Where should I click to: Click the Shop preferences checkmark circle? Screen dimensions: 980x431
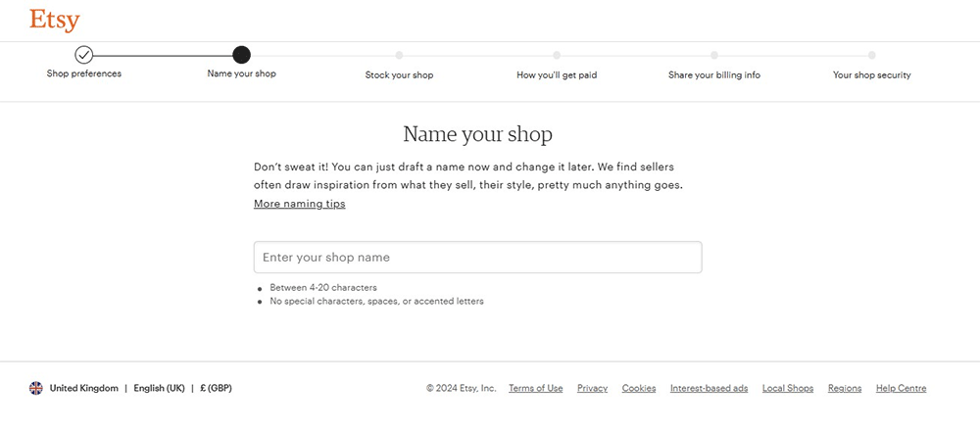click(84, 55)
